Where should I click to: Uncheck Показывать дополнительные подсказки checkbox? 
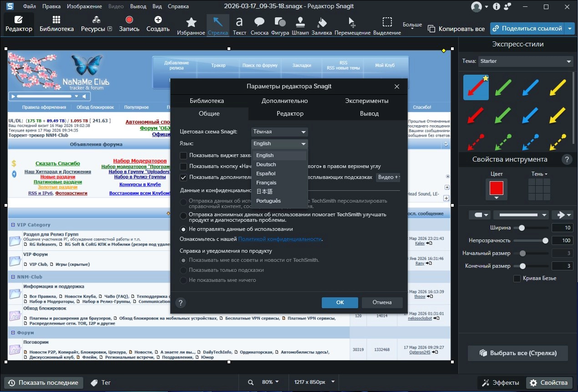183,177
